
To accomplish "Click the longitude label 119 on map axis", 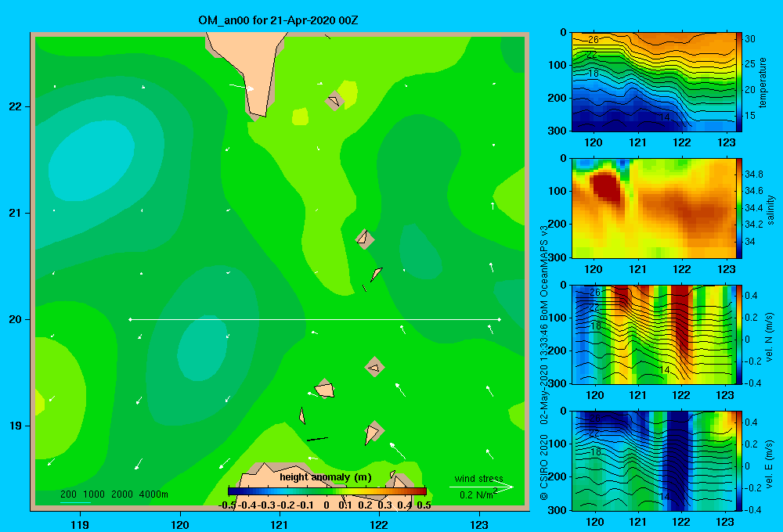I will [81, 524].
